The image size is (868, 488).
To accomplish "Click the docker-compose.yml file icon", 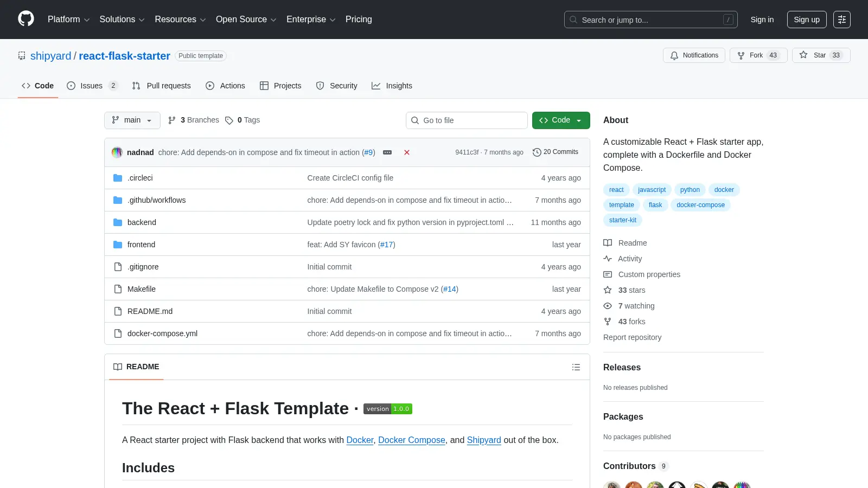I will pos(118,333).
